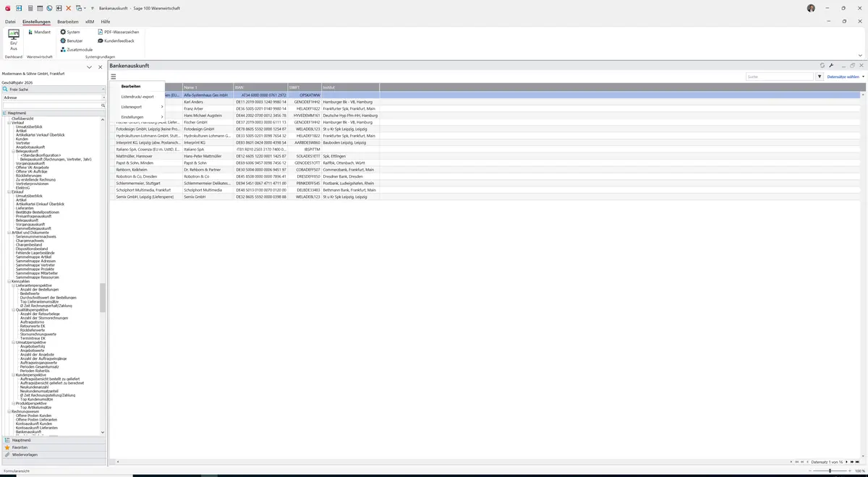Click the Suche field in Bankenauskunft
Viewport: 868px width, 477px height.
[780, 77]
